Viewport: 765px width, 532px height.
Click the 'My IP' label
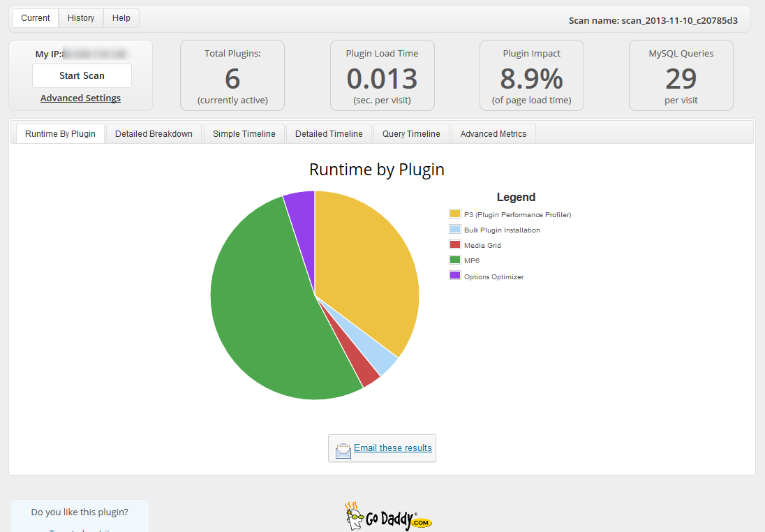click(x=49, y=54)
